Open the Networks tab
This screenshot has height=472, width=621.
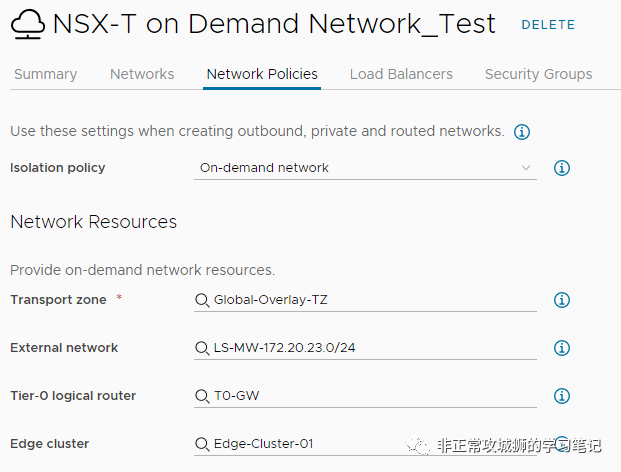click(142, 74)
